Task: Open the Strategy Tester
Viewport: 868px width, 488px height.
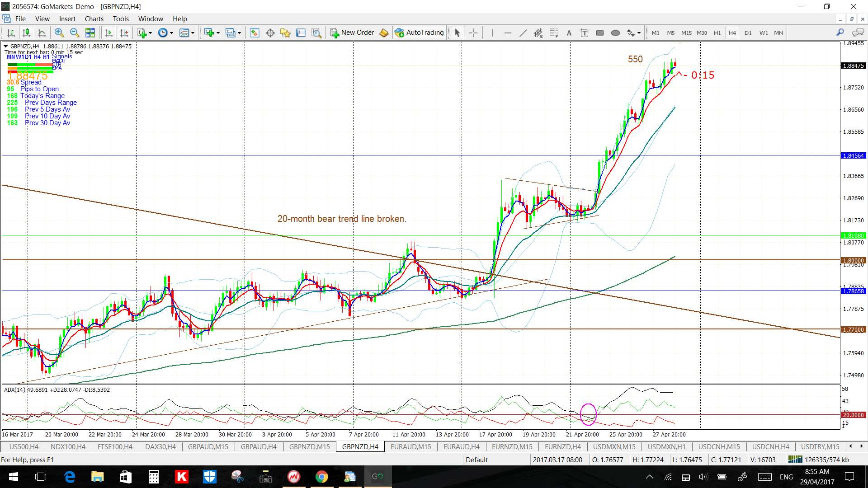Action: coord(316,33)
